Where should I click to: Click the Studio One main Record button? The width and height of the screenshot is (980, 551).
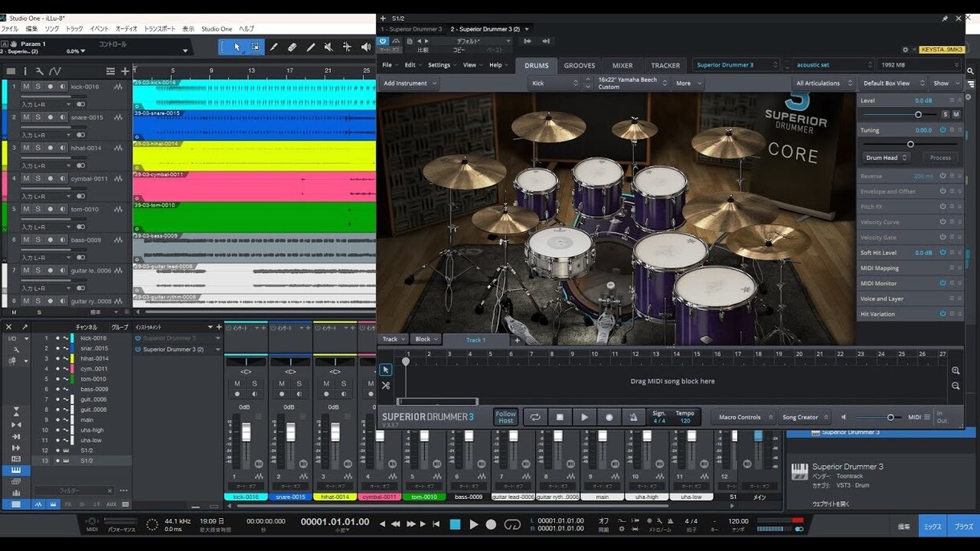(x=491, y=524)
